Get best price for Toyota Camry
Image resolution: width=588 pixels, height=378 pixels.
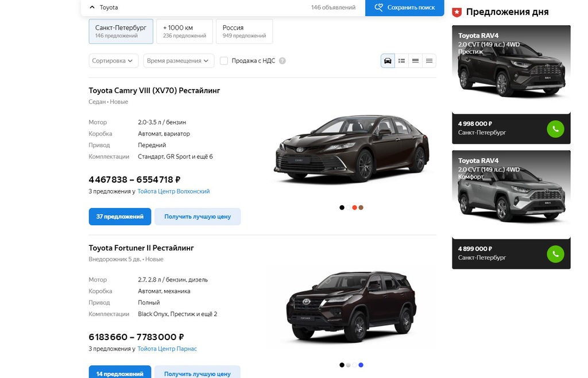[x=198, y=217]
